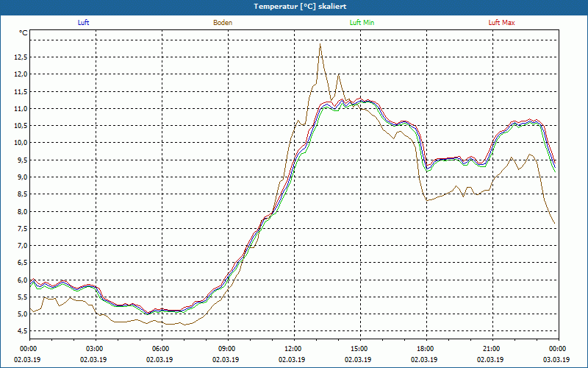Click the 03.03.19 date label
Viewport: 588px width, 368px height.
click(x=556, y=359)
